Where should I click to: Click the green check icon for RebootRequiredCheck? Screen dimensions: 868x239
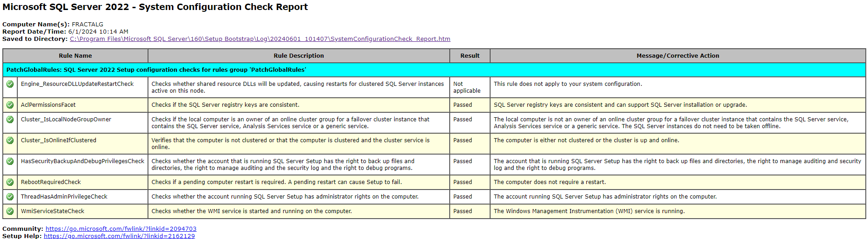[x=10, y=182]
